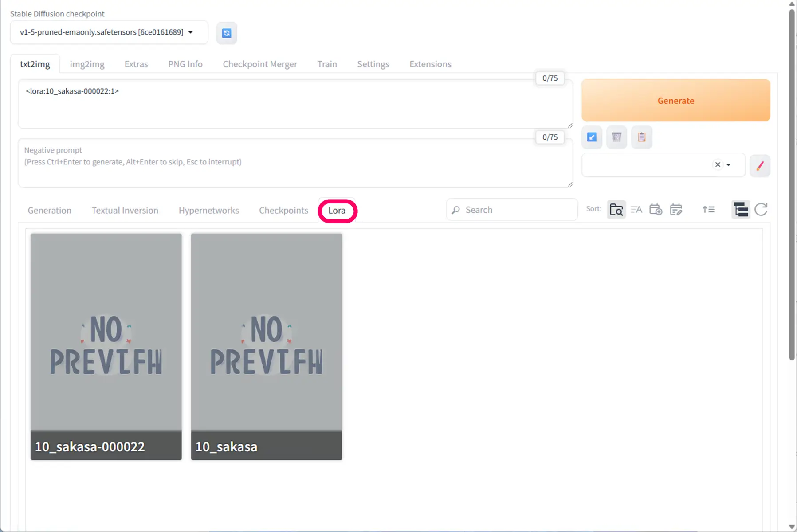Open the Extensions tab
Screen dimensions: 797x532
pyautogui.click(x=430, y=64)
